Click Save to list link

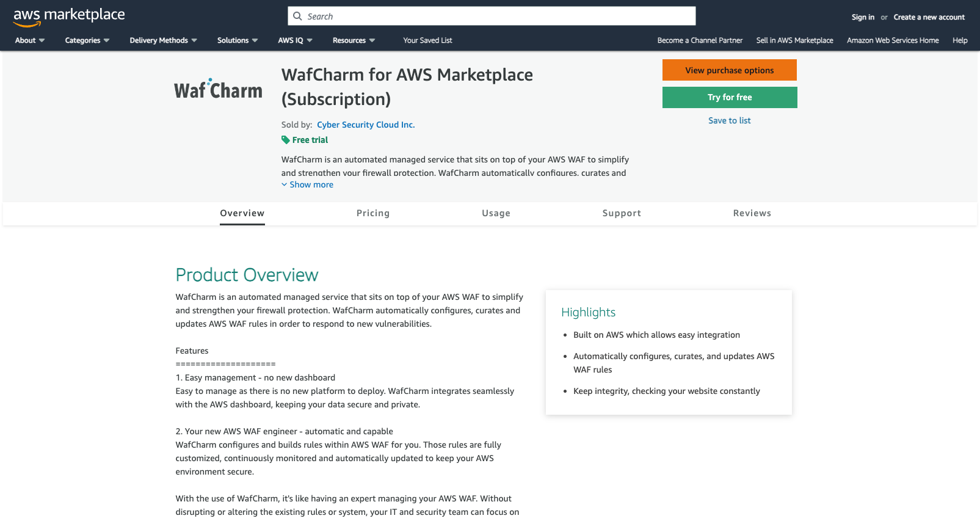point(730,120)
